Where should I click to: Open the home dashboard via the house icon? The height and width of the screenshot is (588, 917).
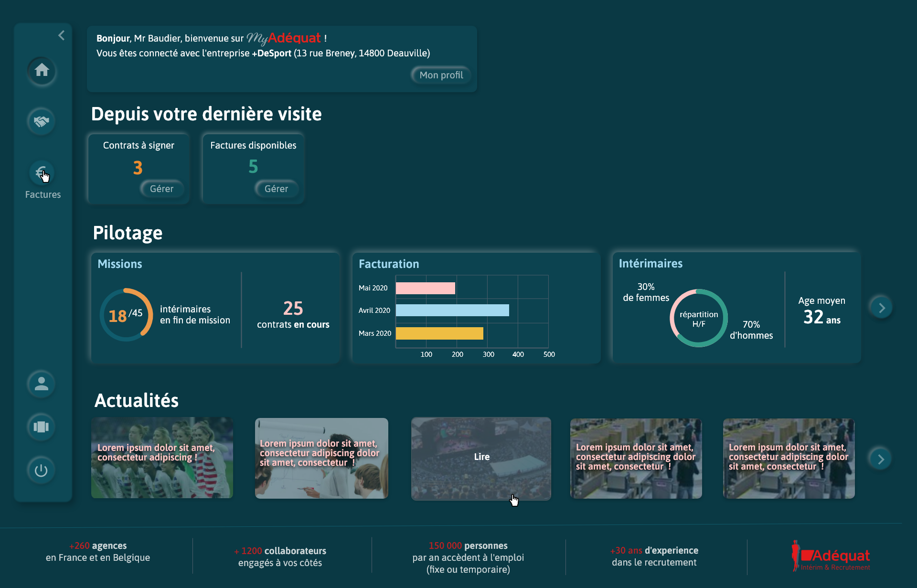tap(42, 71)
